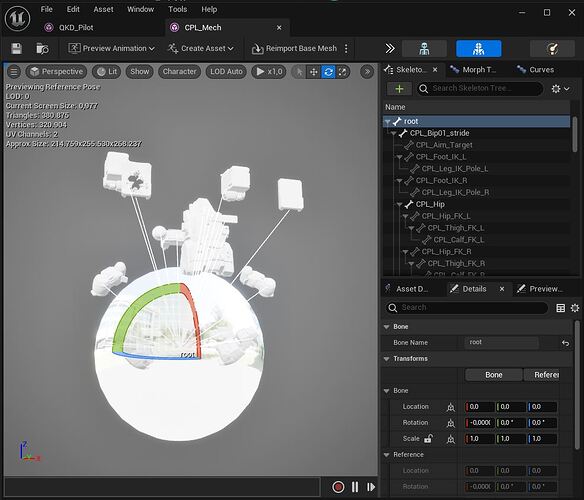584x500 pixels.
Task: Open the Animation mode icon at toolbar end
Action: coord(552,48)
